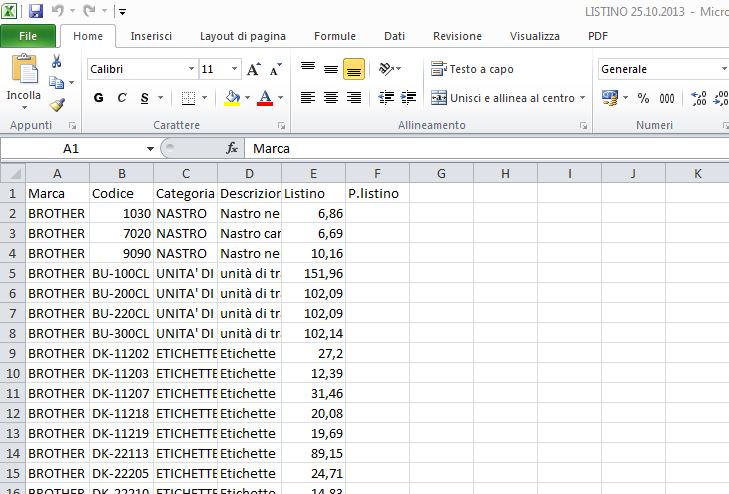Switch to the Dati tab

[x=394, y=36]
